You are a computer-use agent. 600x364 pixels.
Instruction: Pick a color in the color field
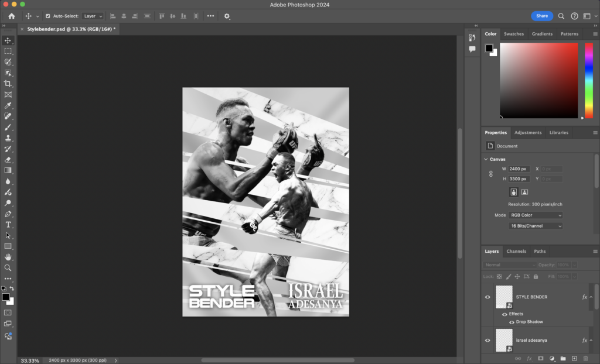coord(539,80)
